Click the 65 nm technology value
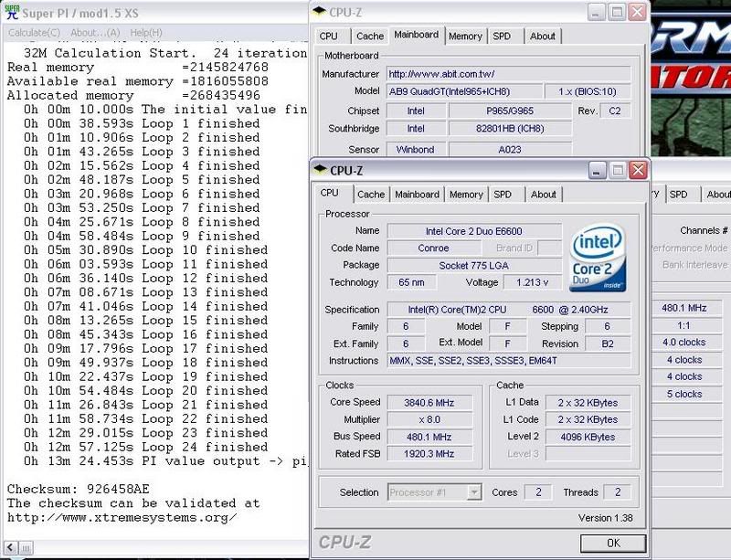Screen dimensions: 731x560 (x=412, y=282)
